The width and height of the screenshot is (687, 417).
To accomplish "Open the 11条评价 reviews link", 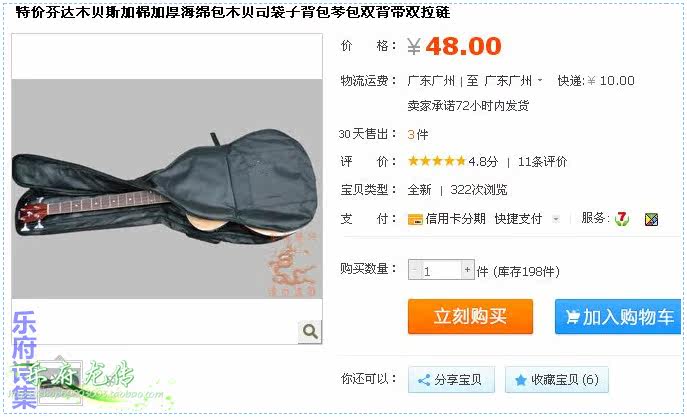I will 542,162.
